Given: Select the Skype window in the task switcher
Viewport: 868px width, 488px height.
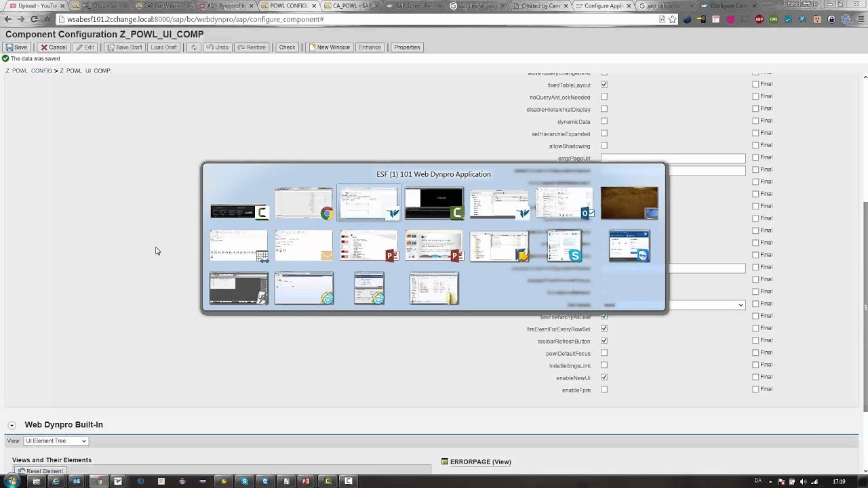Looking at the screenshot, I should pyautogui.click(x=565, y=245).
